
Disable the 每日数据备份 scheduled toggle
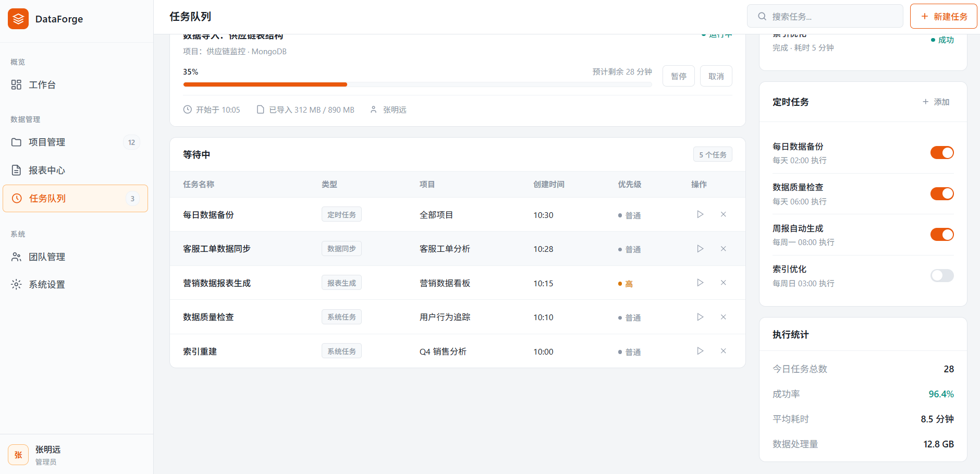pos(942,153)
